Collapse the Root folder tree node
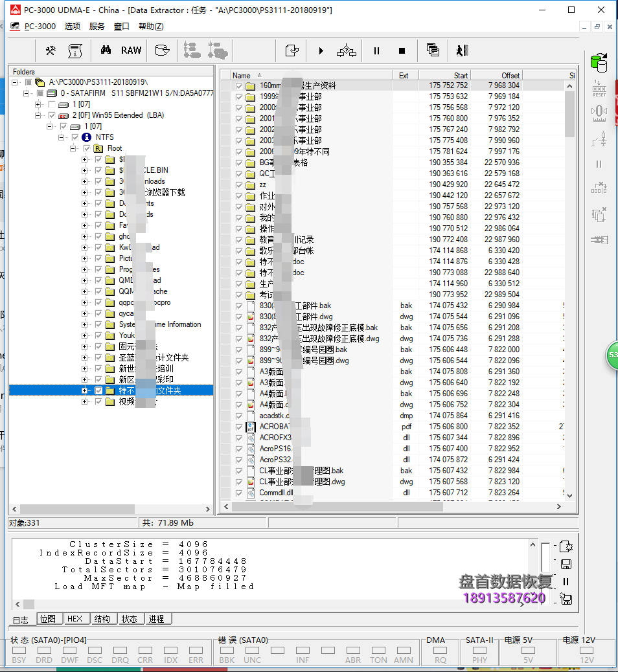The width and height of the screenshot is (618, 672). pyautogui.click(x=73, y=148)
